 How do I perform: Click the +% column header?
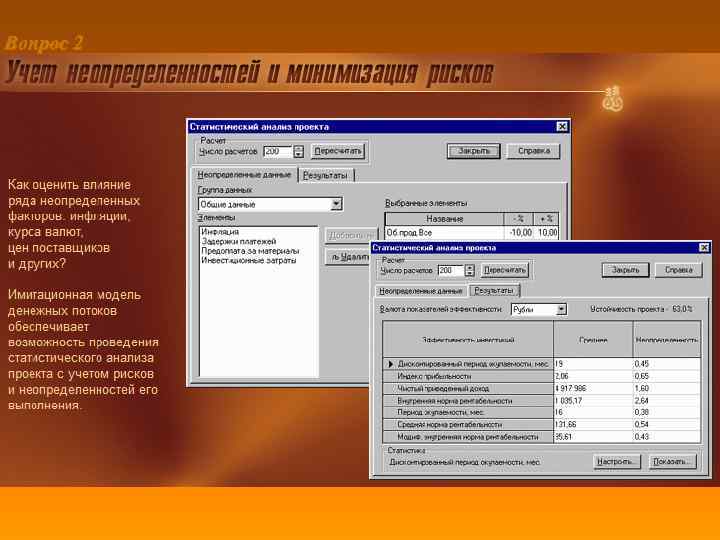(x=546, y=219)
